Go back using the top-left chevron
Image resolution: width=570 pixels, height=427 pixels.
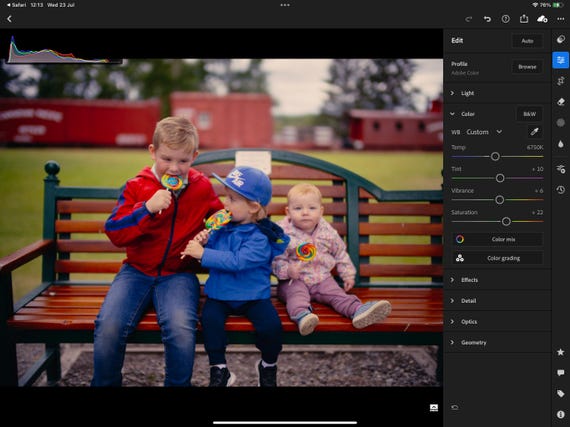pyautogui.click(x=9, y=19)
